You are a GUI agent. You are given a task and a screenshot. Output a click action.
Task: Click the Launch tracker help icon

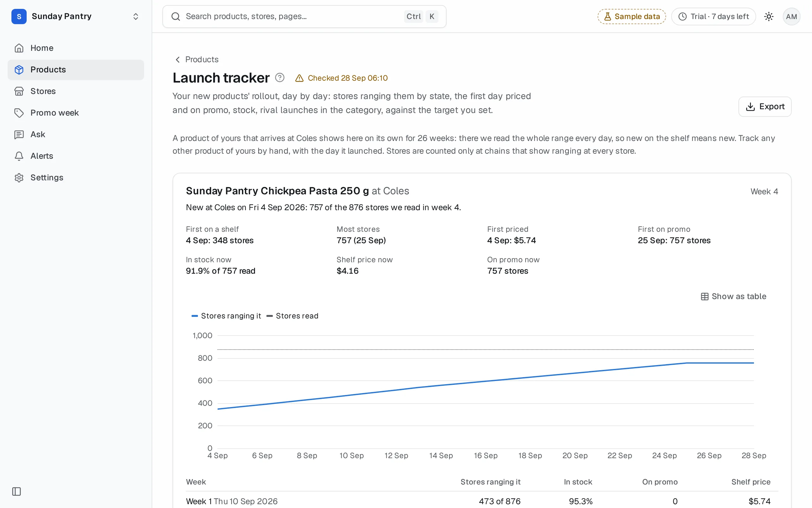tap(279, 77)
